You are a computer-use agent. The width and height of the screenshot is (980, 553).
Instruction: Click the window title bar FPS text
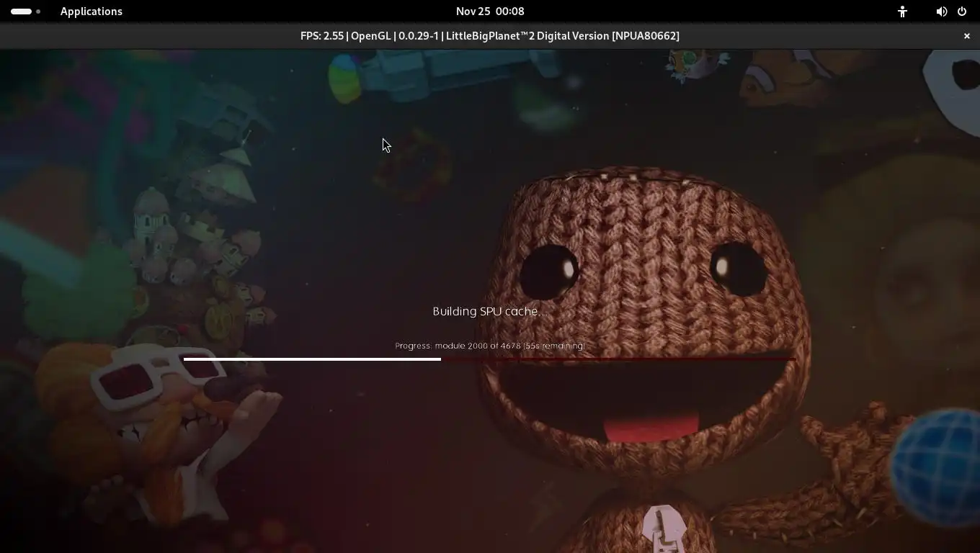coord(490,36)
